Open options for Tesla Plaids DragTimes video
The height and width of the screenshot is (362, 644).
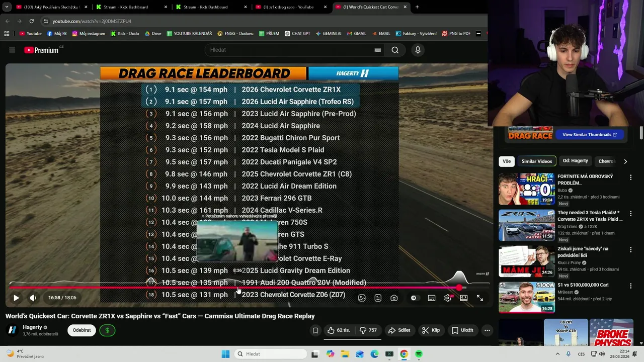coord(630,214)
